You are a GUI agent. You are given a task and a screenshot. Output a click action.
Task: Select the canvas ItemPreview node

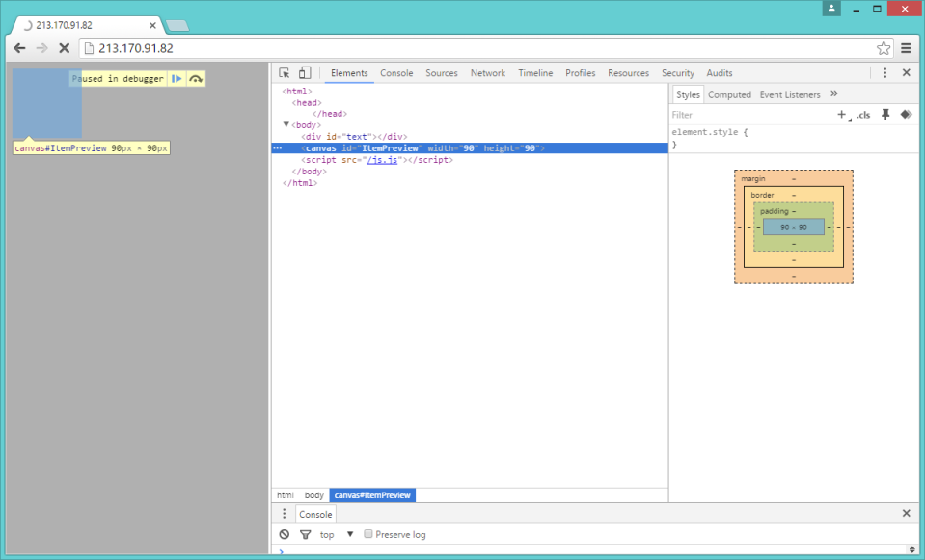click(x=470, y=148)
